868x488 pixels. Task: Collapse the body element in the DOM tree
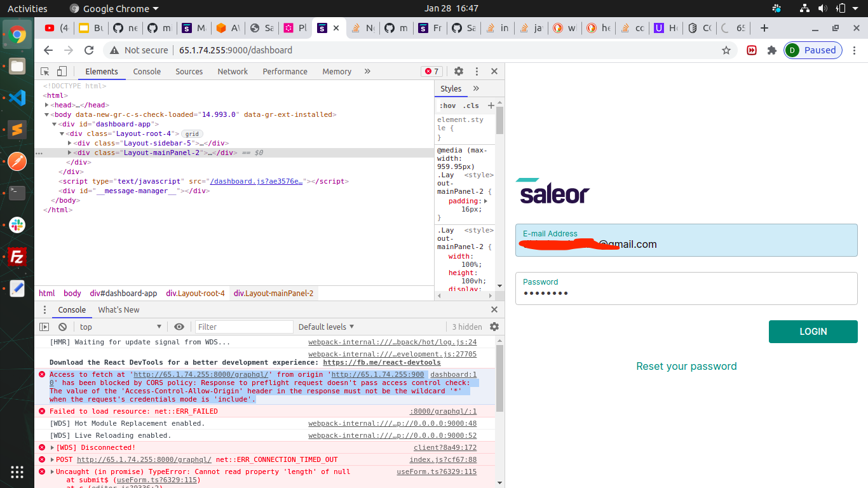point(47,115)
